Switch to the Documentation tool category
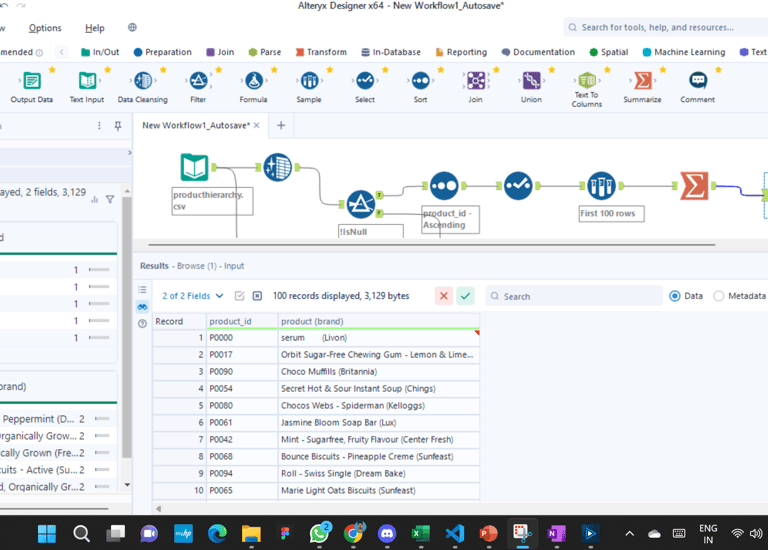Image resolution: width=768 pixels, height=550 pixels. pyautogui.click(x=538, y=52)
